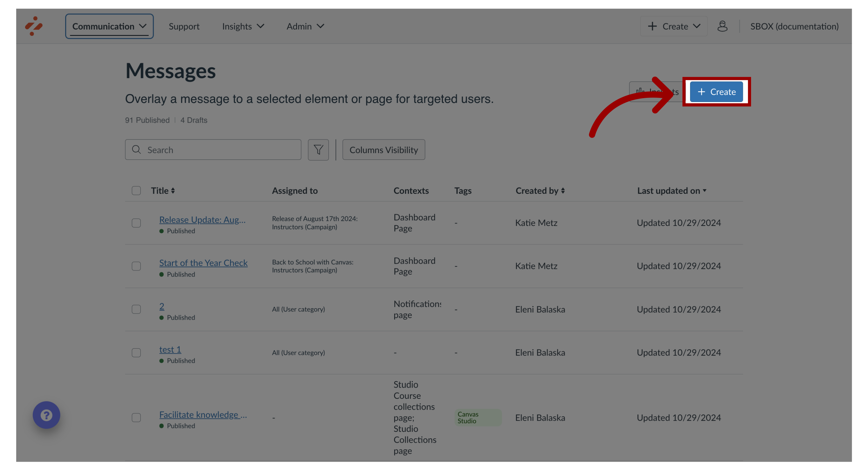Screen dimensions: 868x470
Task: Expand the Insights navigation dropdown
Action: coord(243,26)
